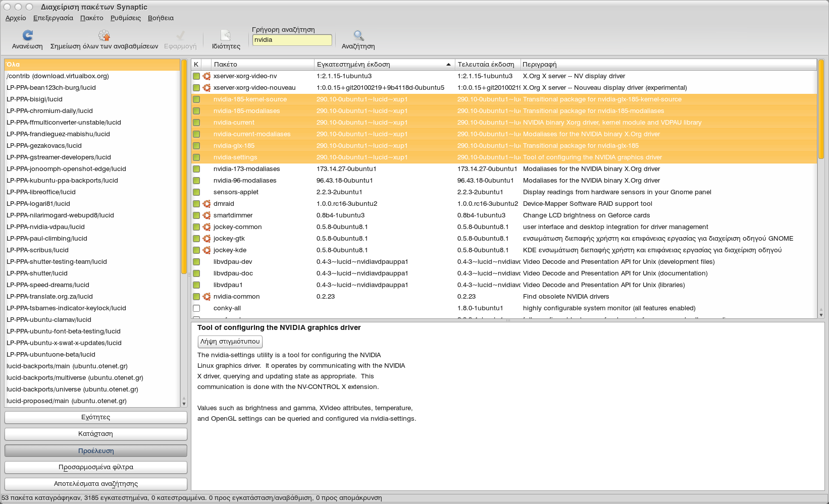Toggle status box for libvdpau-dev

196,262
